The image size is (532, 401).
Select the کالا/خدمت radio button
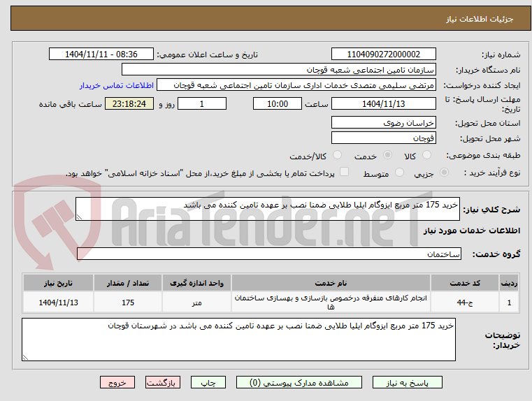337,155
